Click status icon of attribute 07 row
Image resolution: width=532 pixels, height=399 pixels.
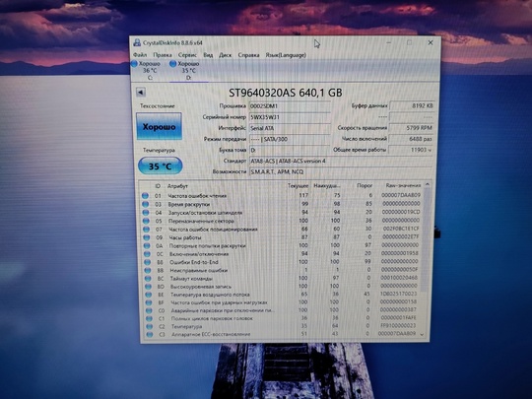[147, 230]
